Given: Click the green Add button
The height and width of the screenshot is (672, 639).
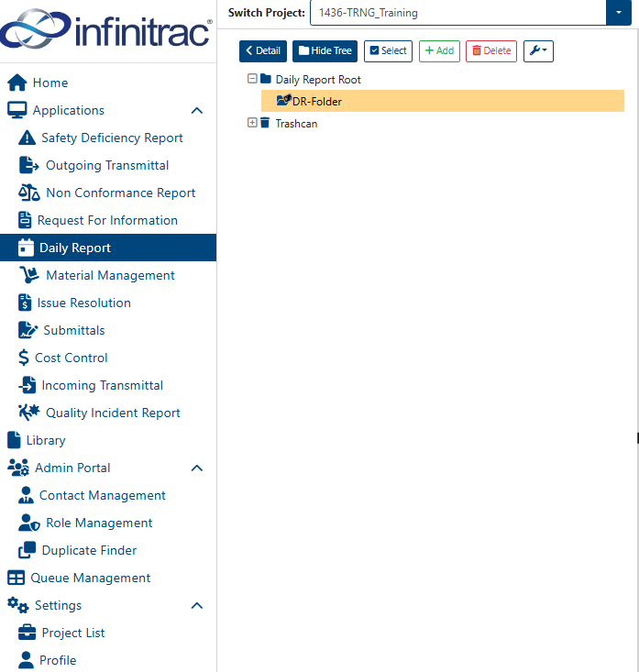Looking at the screenshot, I should [439, 51].
